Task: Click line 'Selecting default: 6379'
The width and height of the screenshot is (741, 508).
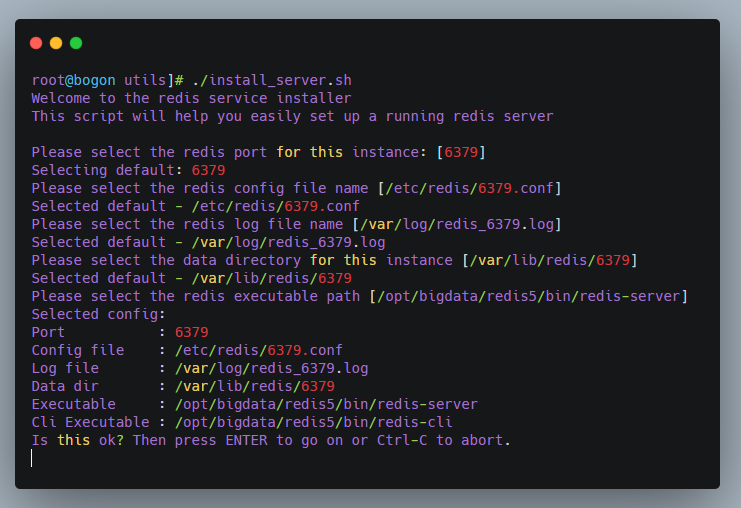Action: tap(129, 170)
